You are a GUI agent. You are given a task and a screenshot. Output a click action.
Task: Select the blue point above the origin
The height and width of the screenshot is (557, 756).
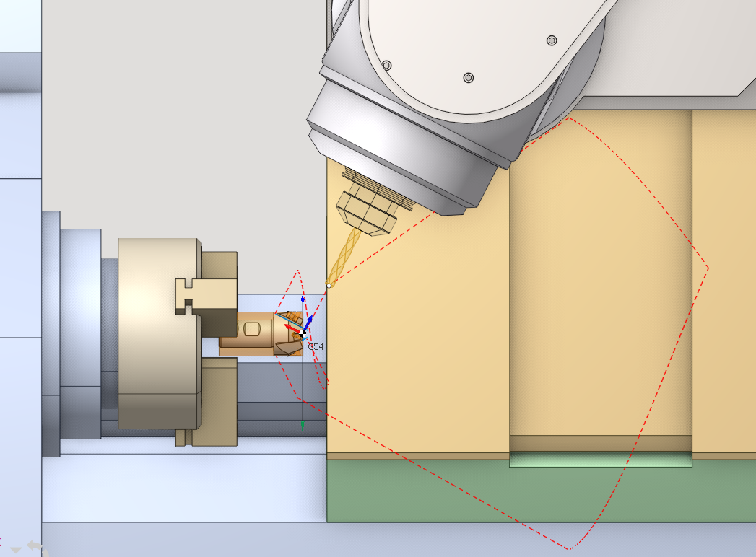point(303,298)
